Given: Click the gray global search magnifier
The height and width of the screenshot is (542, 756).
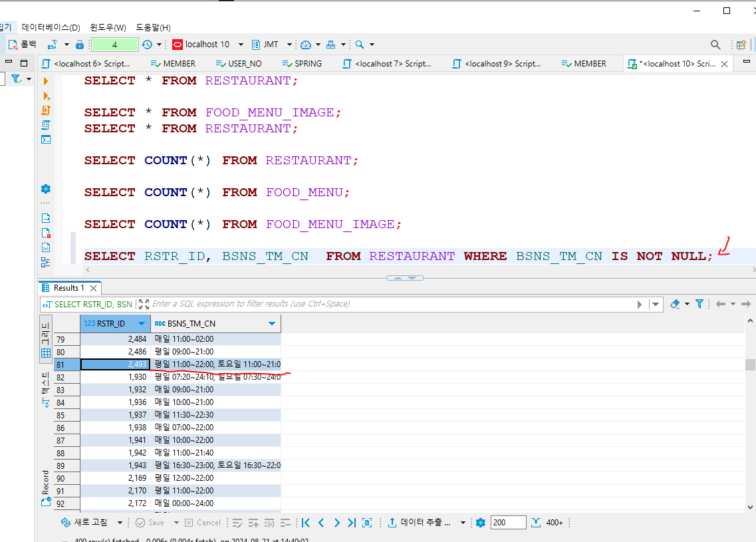Looking at the screenshot, I should 715,45.
